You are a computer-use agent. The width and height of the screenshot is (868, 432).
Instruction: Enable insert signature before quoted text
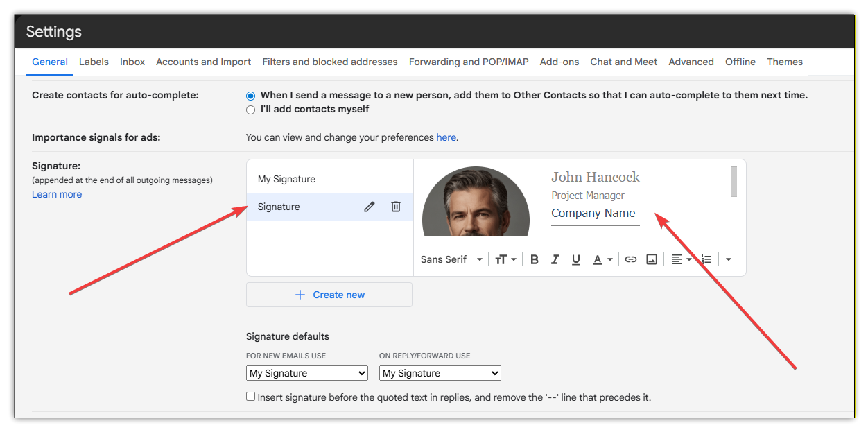(x=251, y=397)
